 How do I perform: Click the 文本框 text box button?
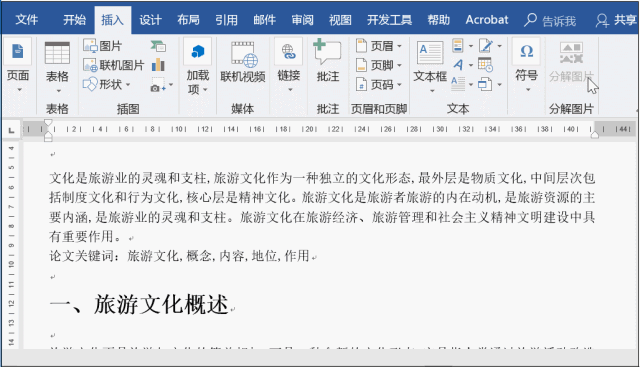(430, 66)
